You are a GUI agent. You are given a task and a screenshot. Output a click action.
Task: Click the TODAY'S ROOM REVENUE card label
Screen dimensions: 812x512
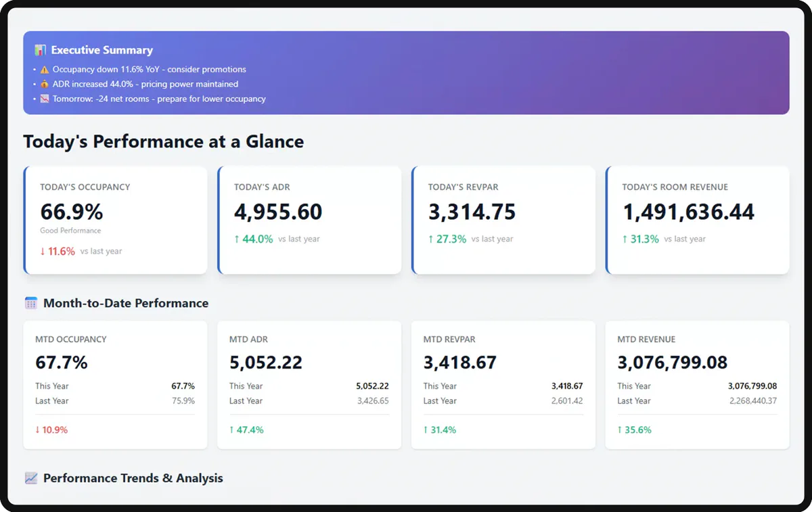click(675, 187)
